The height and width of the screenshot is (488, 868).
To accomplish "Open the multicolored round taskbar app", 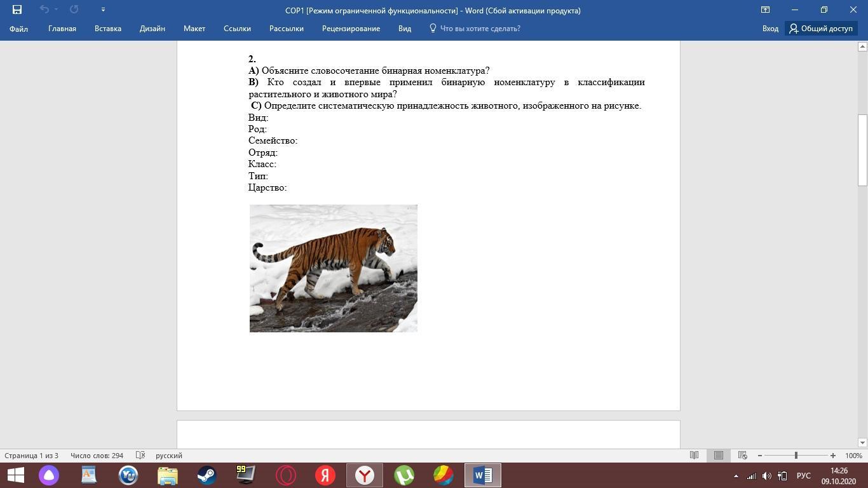I will pos(443,475).
